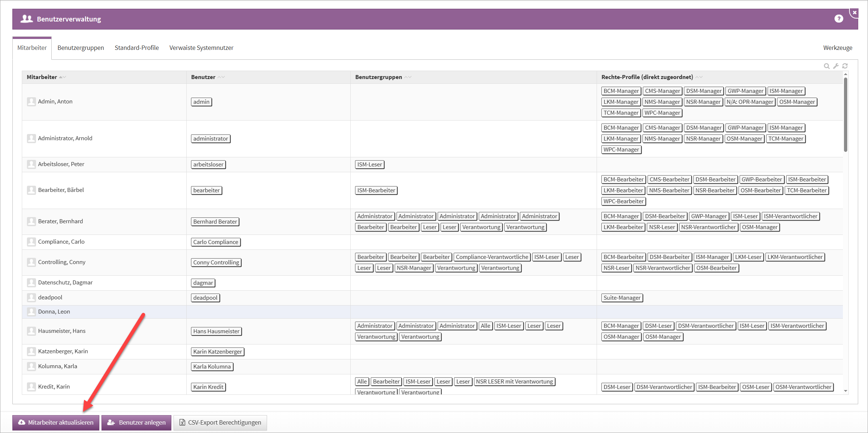Open table settings with wrench icon
This screenshot has width=868, height=433.
tap(836, 66)
